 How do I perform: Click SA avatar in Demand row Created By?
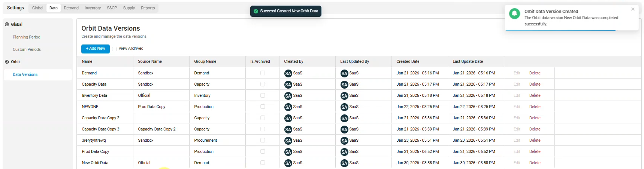coord(288,73)
